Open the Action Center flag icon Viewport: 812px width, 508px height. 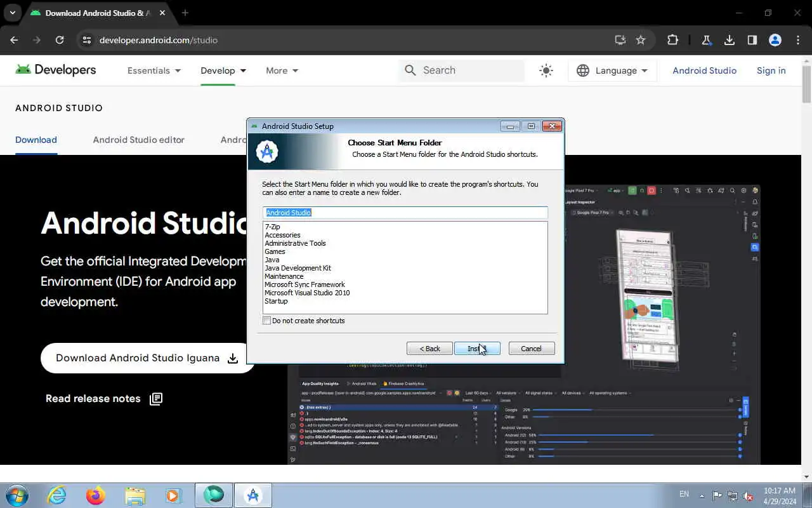click(x=717, y=496)
